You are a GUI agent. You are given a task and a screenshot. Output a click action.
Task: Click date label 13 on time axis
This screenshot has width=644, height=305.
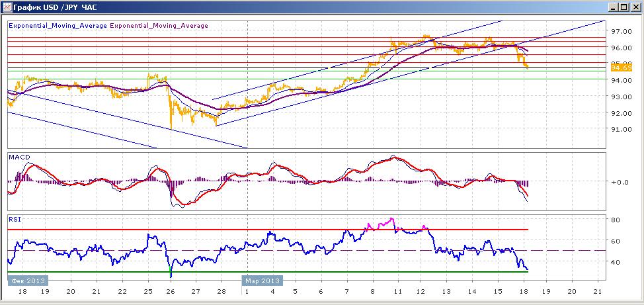446,291
